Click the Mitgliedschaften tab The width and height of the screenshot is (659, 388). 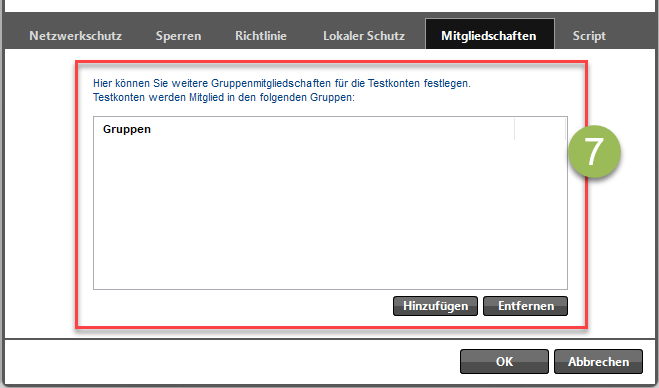pos(490,34)
